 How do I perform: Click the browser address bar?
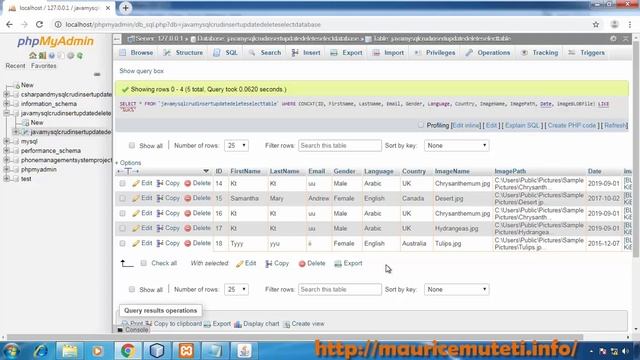point(322,24)
